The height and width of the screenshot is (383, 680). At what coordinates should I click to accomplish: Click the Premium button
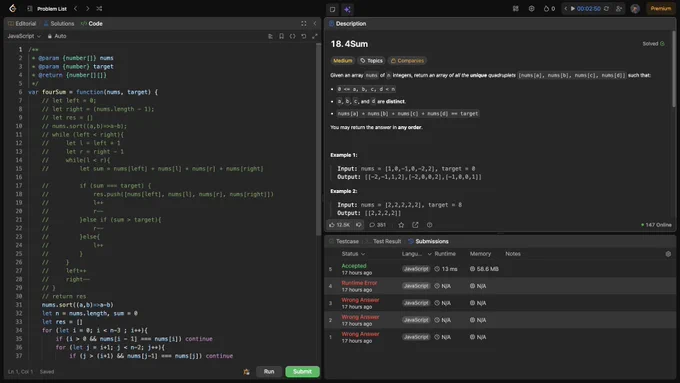point(660,9)
